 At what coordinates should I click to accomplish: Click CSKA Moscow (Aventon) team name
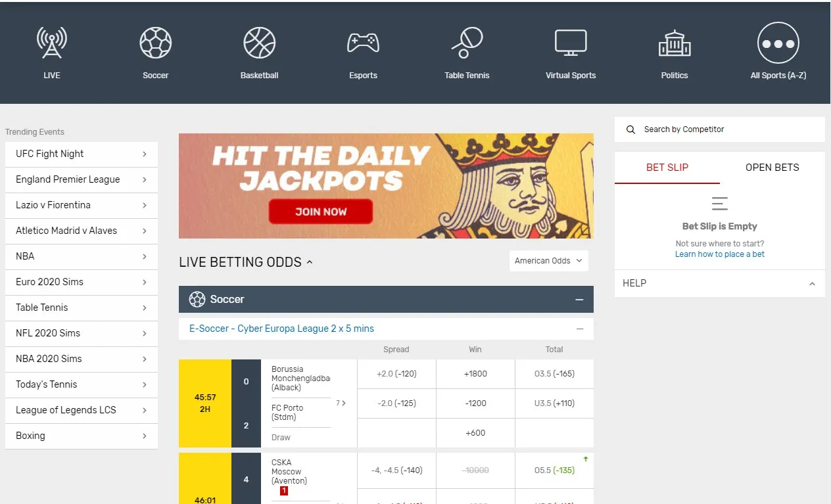pyautogui.click(x=289, y=472)
